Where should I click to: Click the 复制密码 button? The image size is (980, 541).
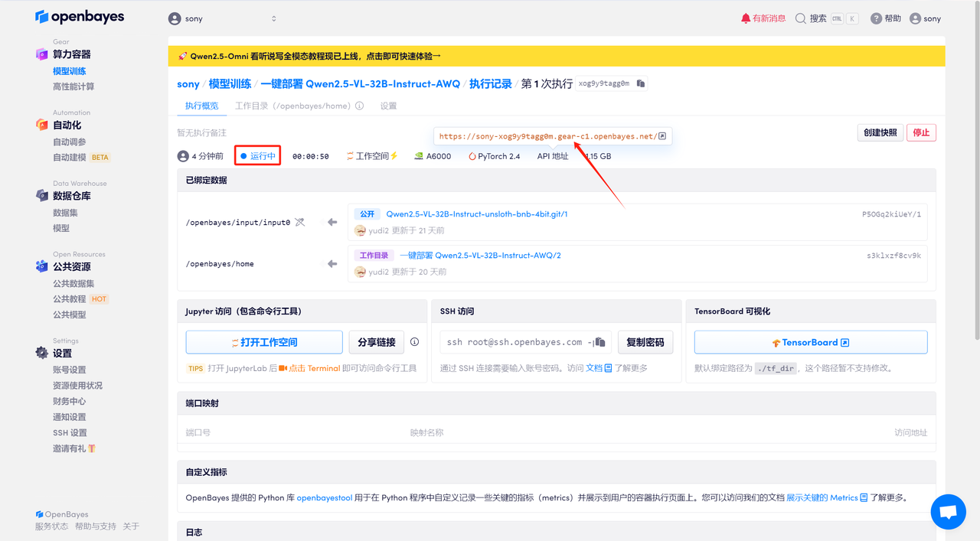[645, 343]
